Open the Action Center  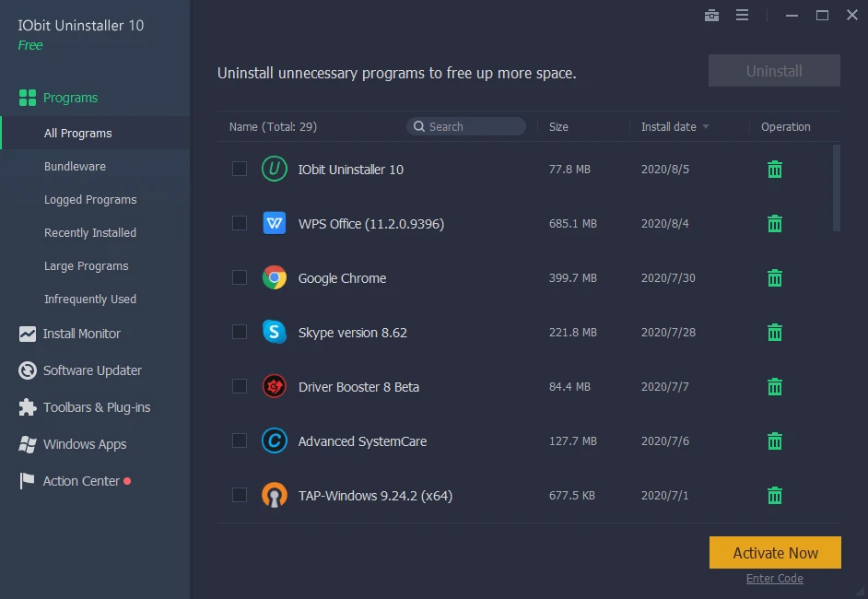pos(81,481)
